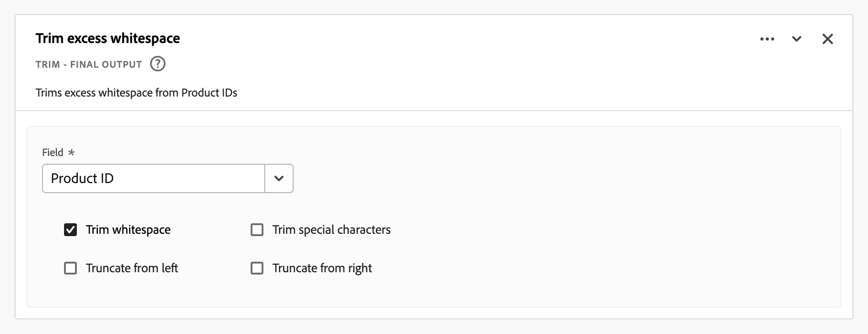The image size is (868, 334).
Task: Click the Truncate from left label
Action: 132,268
